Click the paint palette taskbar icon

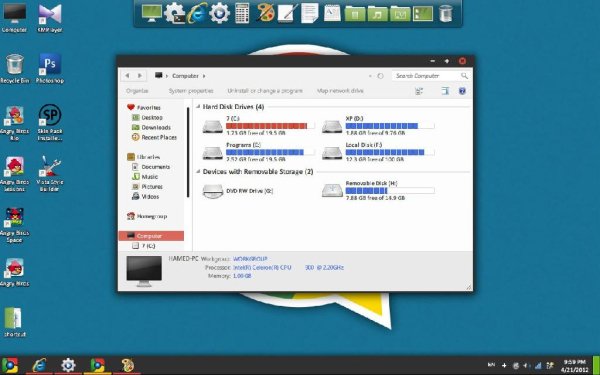pos(127,365)
